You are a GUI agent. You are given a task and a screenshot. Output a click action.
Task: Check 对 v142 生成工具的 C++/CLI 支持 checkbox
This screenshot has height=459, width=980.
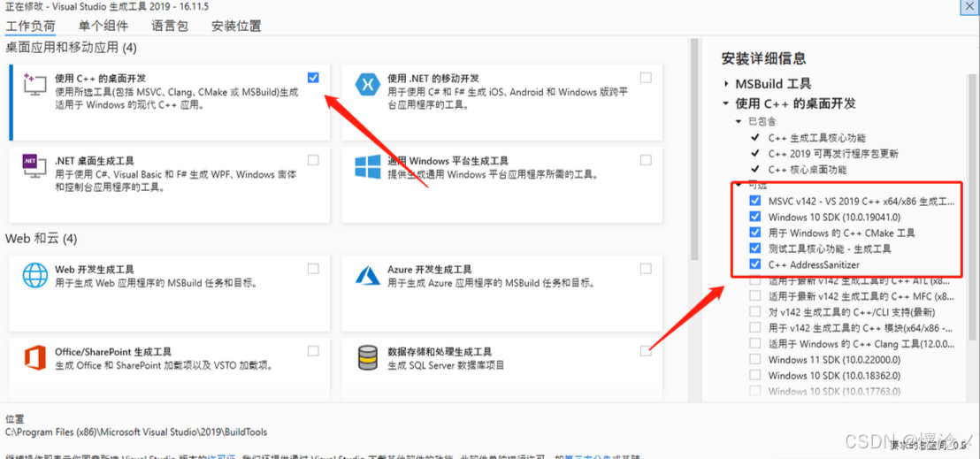coord(755,311)
